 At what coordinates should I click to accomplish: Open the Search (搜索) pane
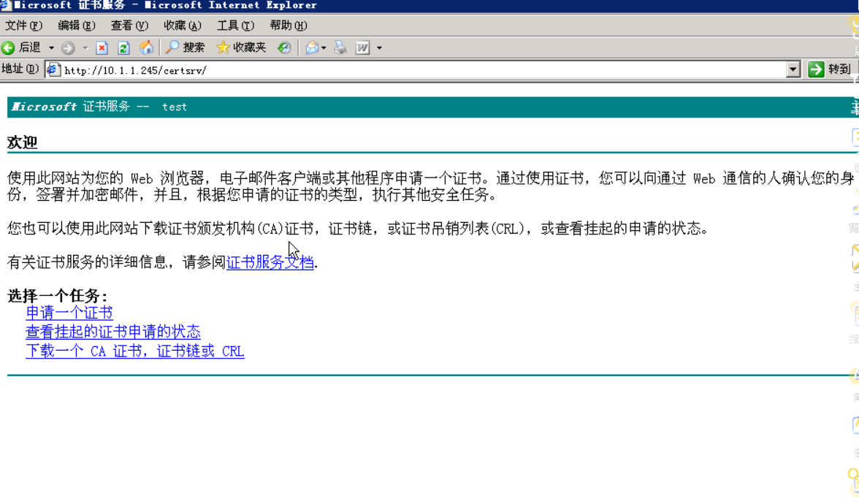coord(186,47)
